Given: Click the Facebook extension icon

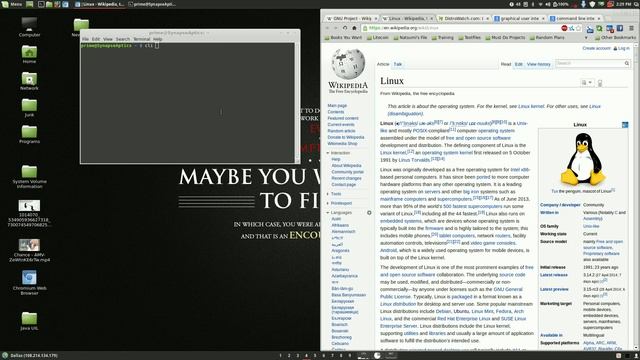Looking at the screenshot, I should click(x=620, y=28).
